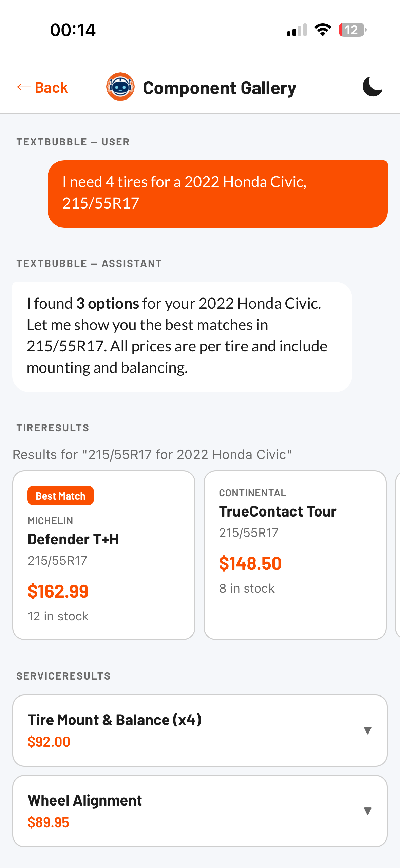Select the SERVICERESULTS section header

tap(63, 676)
